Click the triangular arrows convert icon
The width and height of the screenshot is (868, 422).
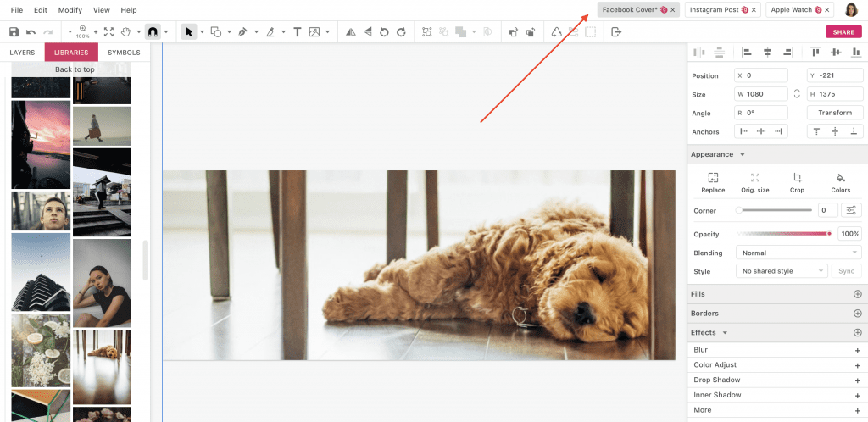pos(556,32)
